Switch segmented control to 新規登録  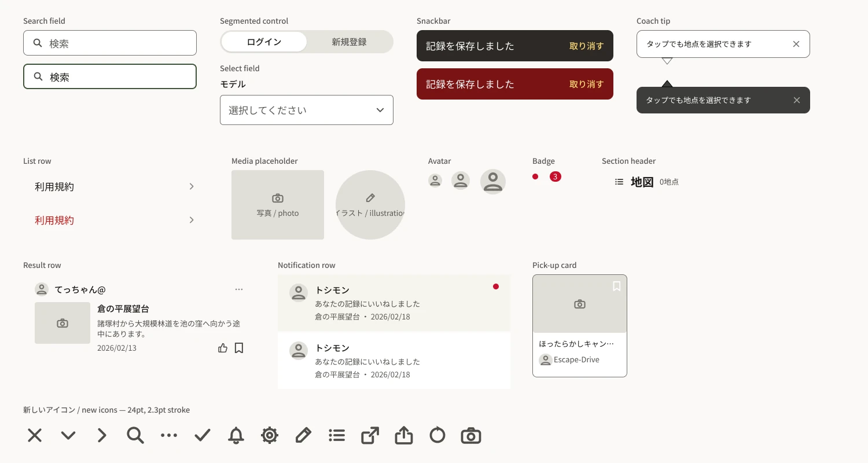click(x=349, y=42)
